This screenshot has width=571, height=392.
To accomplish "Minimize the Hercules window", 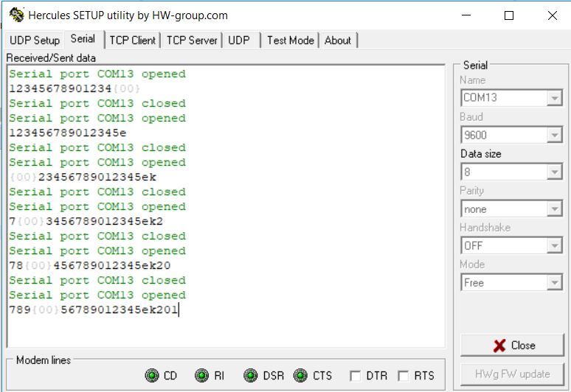I will pyautogui.click(x=466, y=15).
